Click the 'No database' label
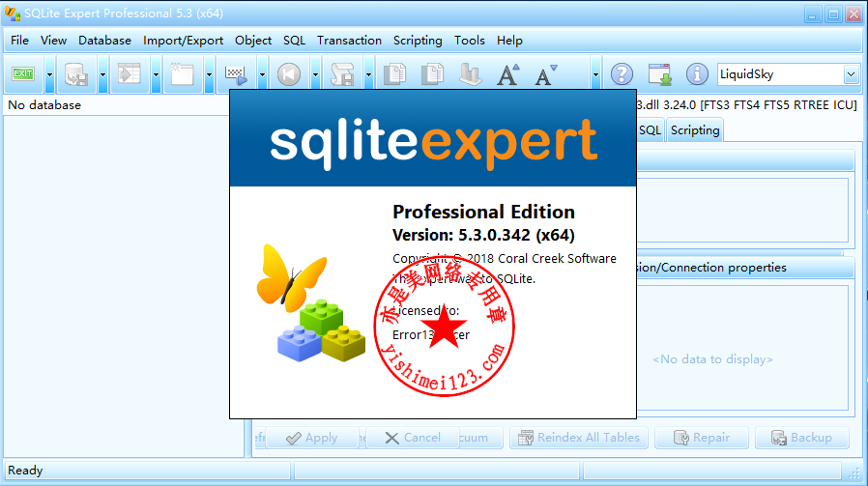This screenshot has width=868, height=486. pos(44,105)
